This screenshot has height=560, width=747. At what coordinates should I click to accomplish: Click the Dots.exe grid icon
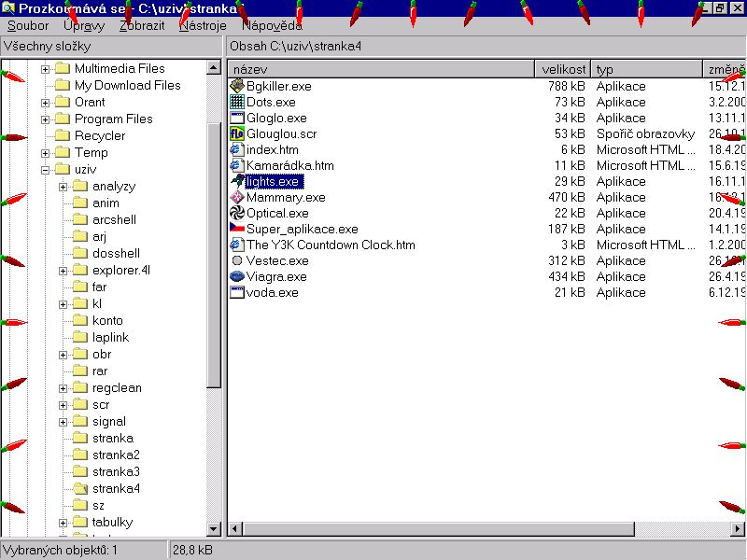click(237, 102)
